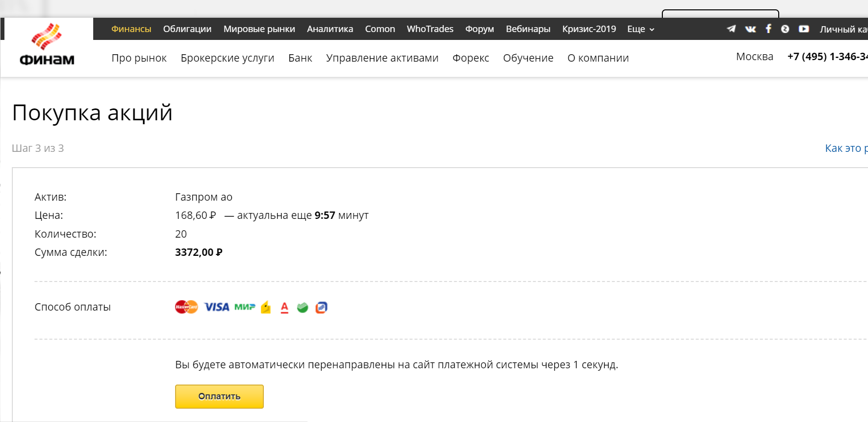
Task: Change the city Москва
Action: point(755,57)
